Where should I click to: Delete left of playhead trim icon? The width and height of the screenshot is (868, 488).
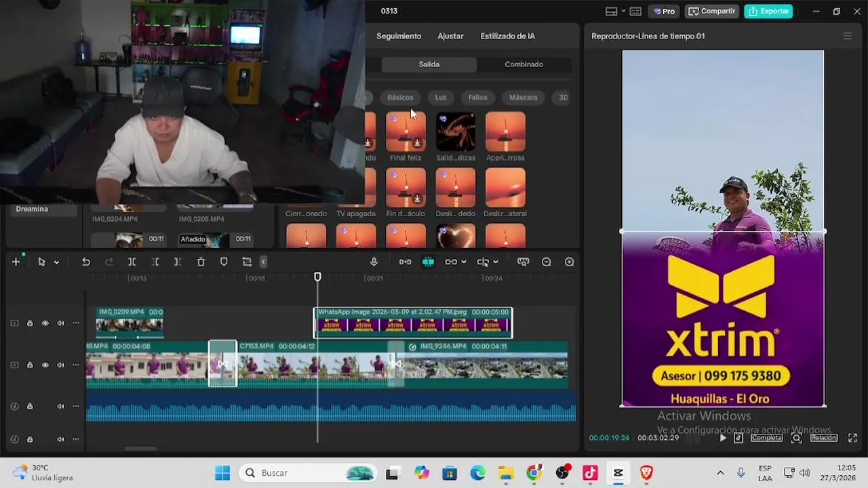[155, 262]
